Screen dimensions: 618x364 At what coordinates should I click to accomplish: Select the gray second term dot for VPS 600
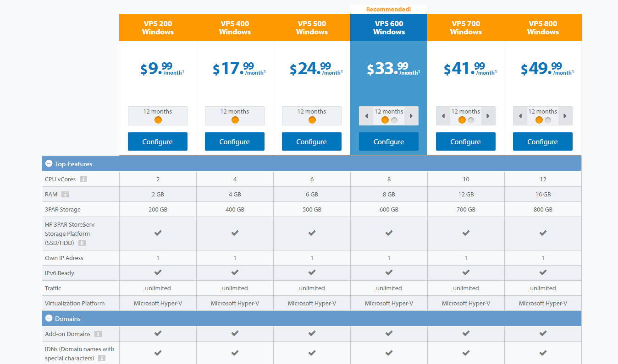click(x=394, y=120)
